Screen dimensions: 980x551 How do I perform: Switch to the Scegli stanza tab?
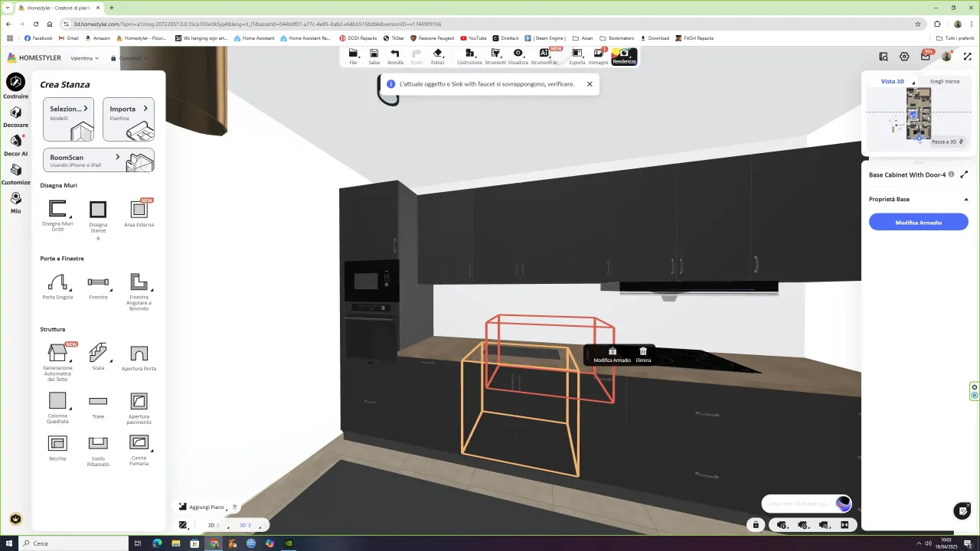coord(945,81)
